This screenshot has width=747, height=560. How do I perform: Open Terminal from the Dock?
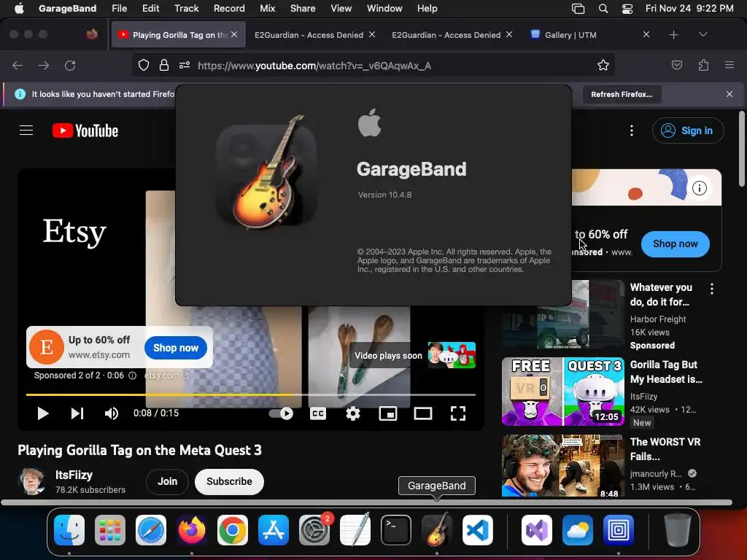tap(396, 530)
